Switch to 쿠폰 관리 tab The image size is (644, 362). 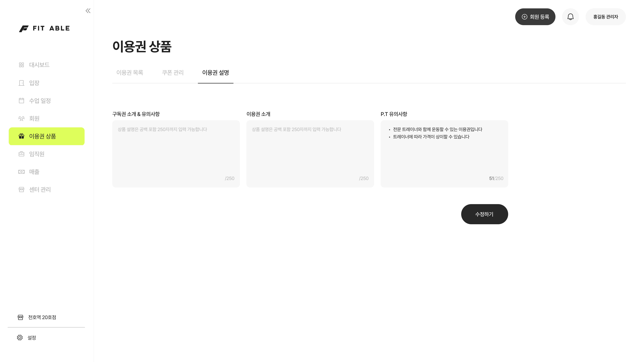173,73
